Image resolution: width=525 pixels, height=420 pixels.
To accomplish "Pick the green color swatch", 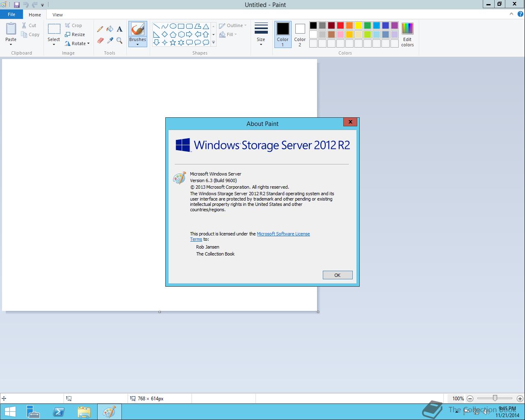I will 367,25.
